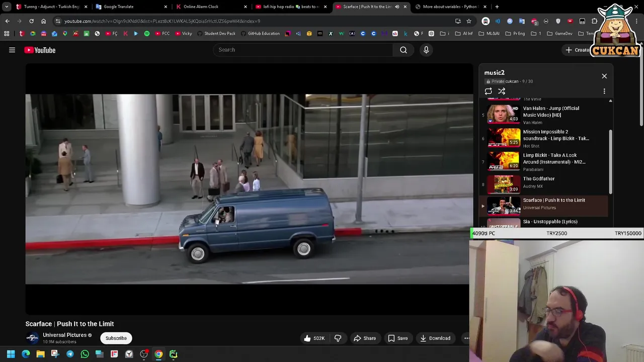Open the FÇ YouTube bookmark
644x362 pixels.
pyautogui.click(x=111, y=34)
